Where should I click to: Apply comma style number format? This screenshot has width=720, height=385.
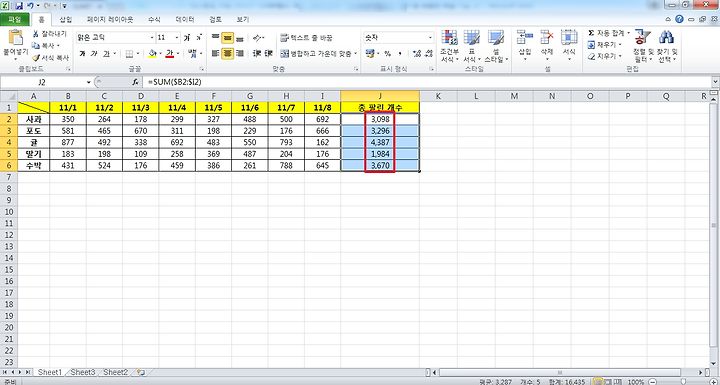pyautogui.click(x=400, y=54)
